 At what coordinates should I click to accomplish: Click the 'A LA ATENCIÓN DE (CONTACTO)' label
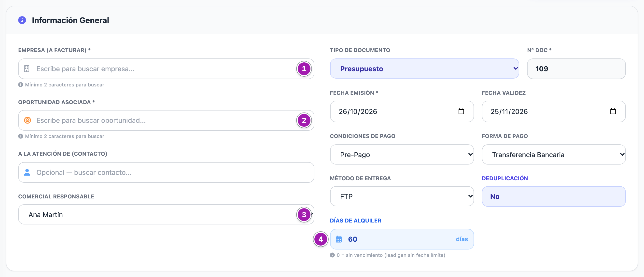click(63, 154)
